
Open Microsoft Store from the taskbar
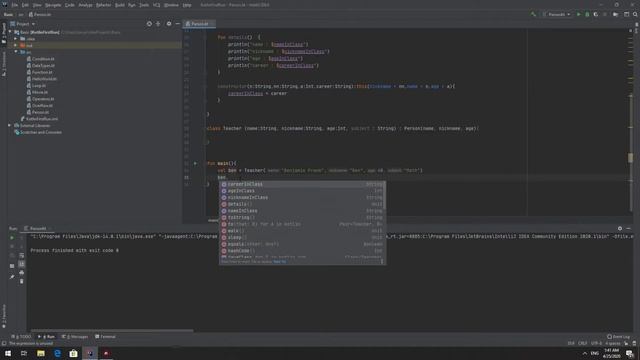pyautogui.click(x=73, y=353)
